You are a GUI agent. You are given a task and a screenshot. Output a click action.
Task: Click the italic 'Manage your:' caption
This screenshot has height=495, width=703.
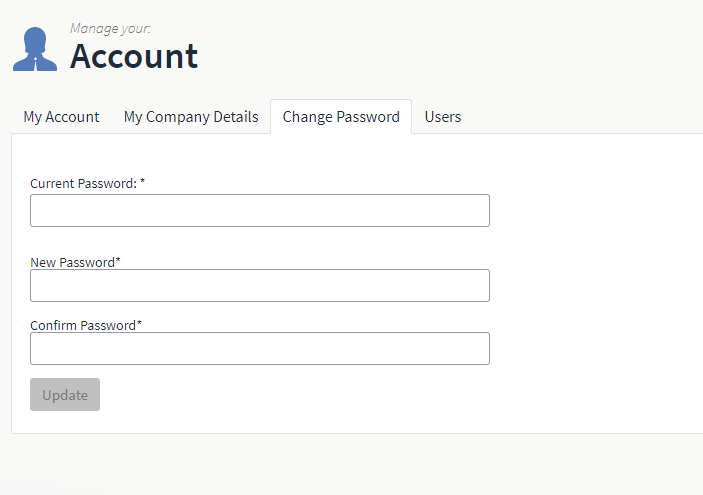pos(110,29)
